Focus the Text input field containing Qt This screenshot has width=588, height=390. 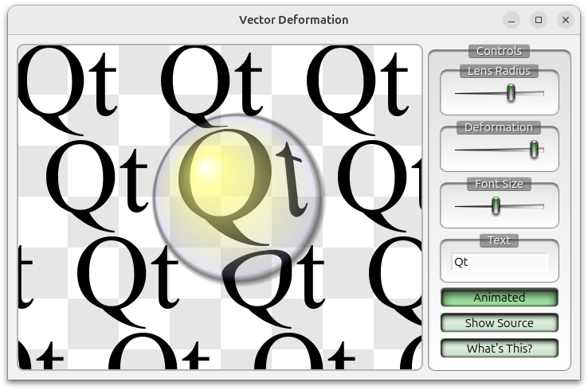point(500,262)
